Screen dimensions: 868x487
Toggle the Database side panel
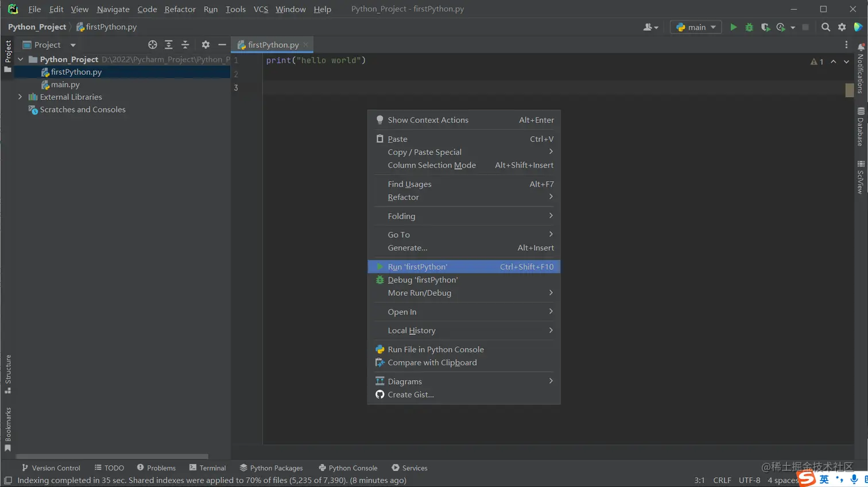tap(860, 127)
